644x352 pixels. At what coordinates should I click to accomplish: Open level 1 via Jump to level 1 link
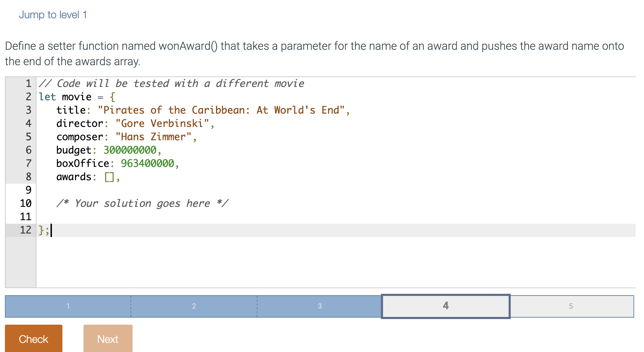pyautogui.click(x=53, y=14)
